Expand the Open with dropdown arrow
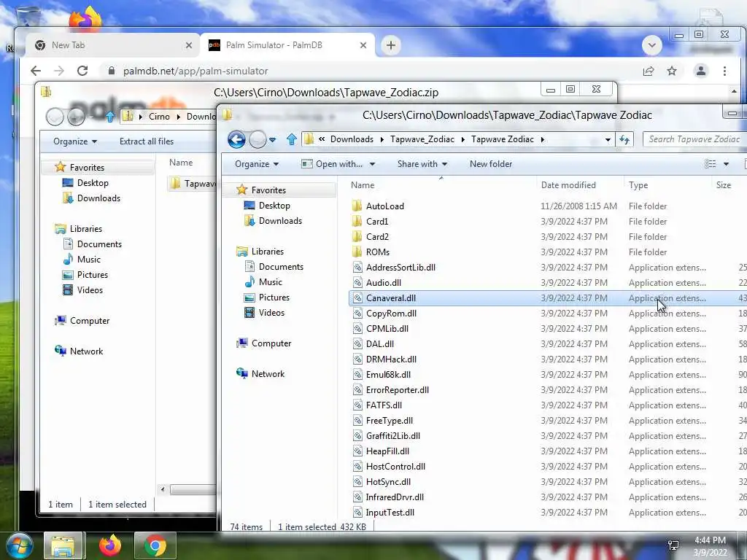 372,164
